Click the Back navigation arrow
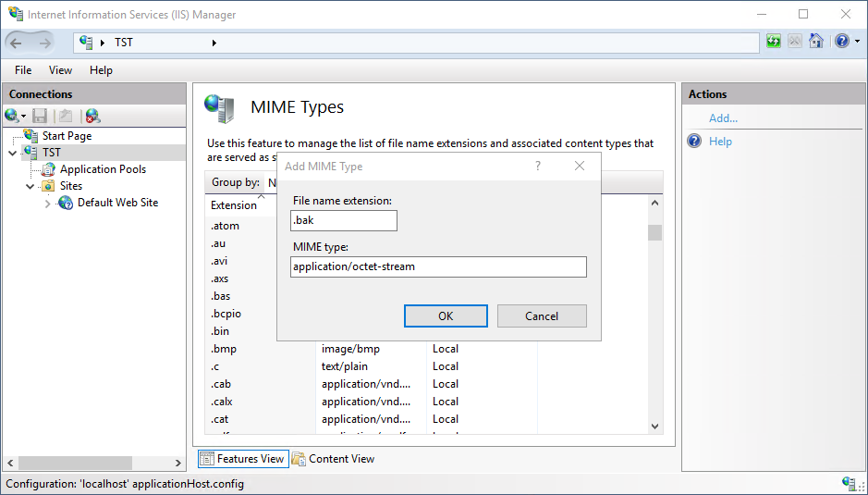The height and width of the screenshot is (495, 868). (16, 43)
